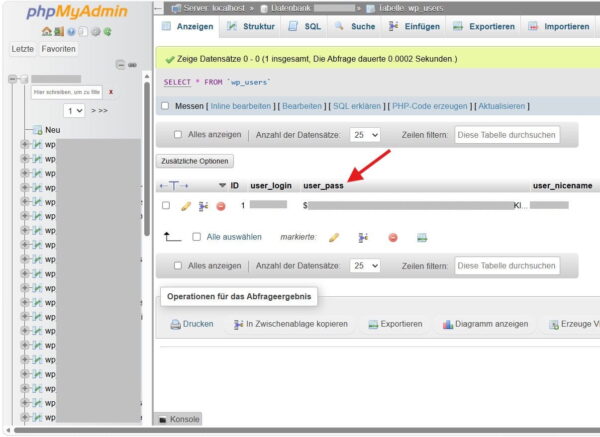The image size is (600, 437).
Task: Collapse the database node in navigation tree
Action: 12,79
